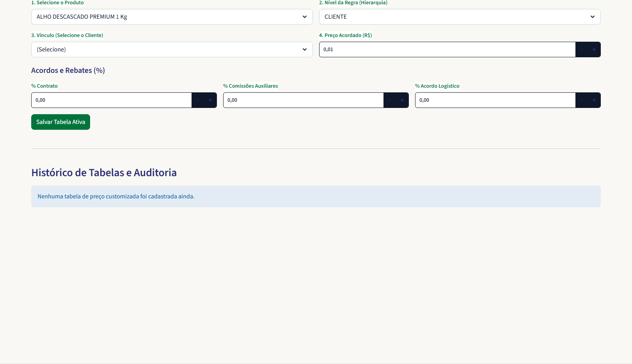This screenshot has height=364, width=632.
Task: Open the Selecione o Produto dropdown
Action: coord(172,17)
